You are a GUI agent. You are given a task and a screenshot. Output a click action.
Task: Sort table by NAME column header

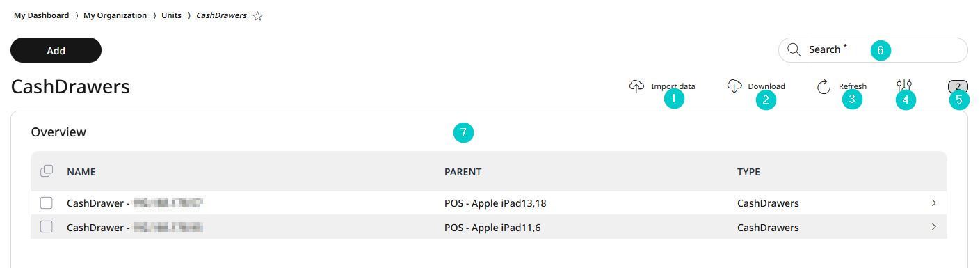click(x=81, y=172)
